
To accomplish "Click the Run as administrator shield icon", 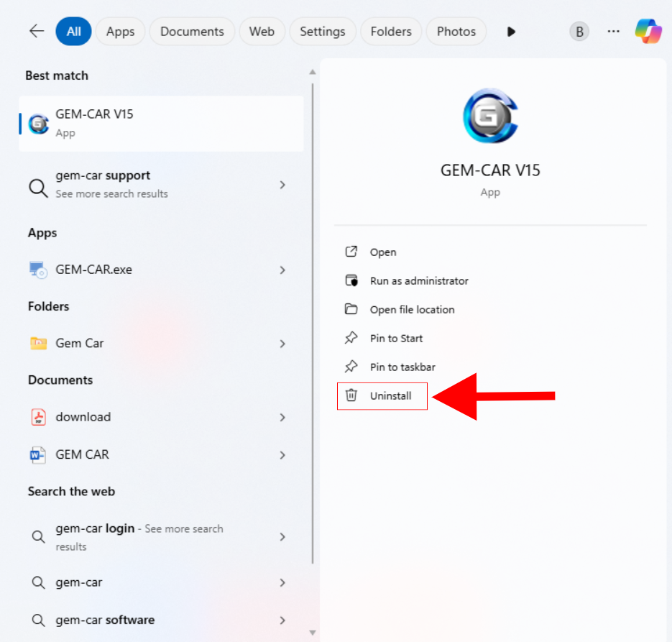I will click(x=351, y=280).
